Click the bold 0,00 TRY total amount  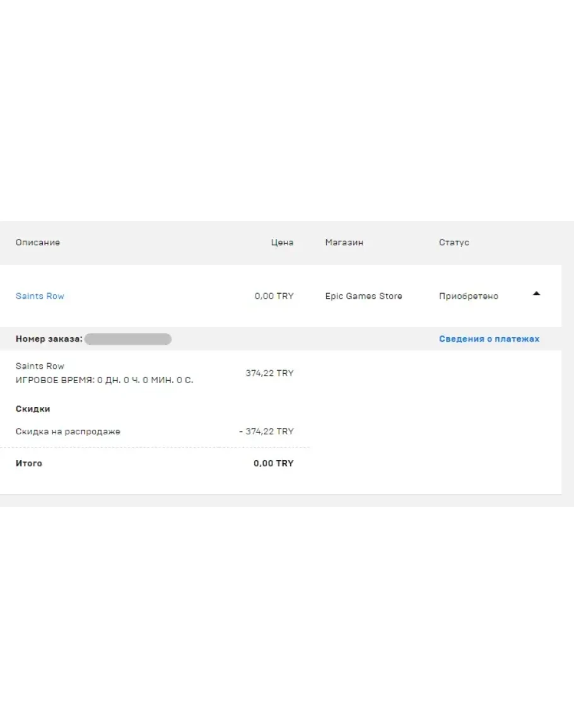[x=273, y=463]
